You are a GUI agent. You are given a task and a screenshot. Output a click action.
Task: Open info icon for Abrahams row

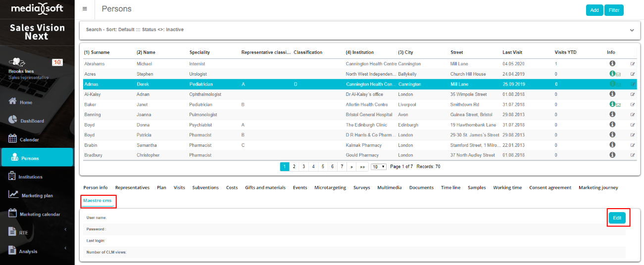[x=612, y=64]
